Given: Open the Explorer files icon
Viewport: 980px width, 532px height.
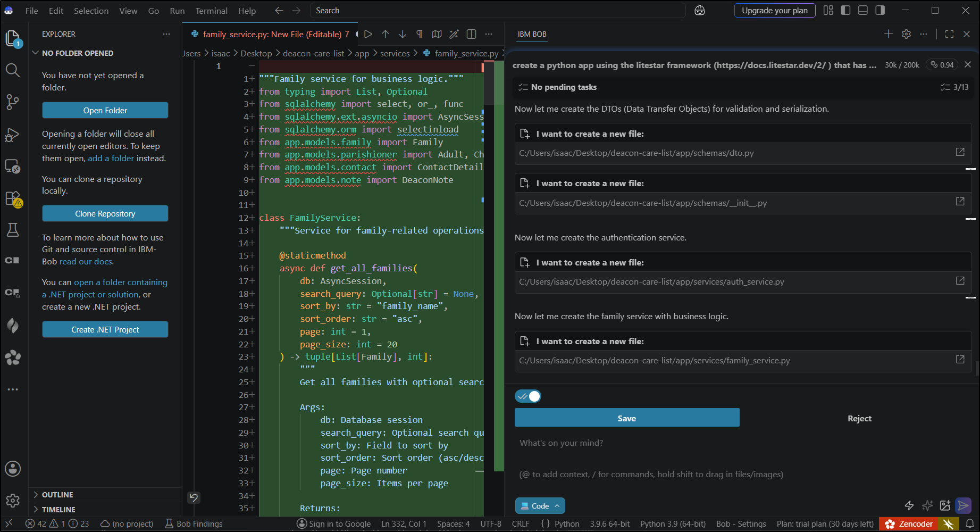Looking at the screenshot, I should coord(13,38).
